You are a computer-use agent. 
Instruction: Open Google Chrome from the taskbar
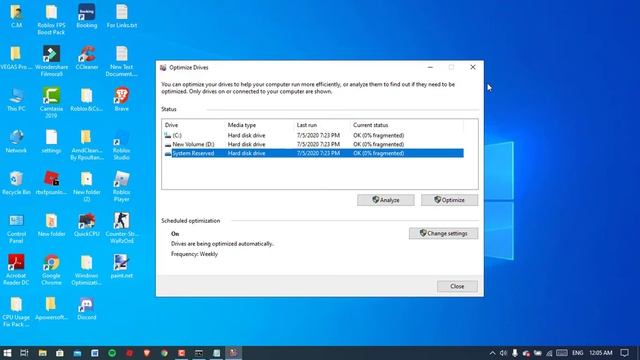[x=164, y=353]
